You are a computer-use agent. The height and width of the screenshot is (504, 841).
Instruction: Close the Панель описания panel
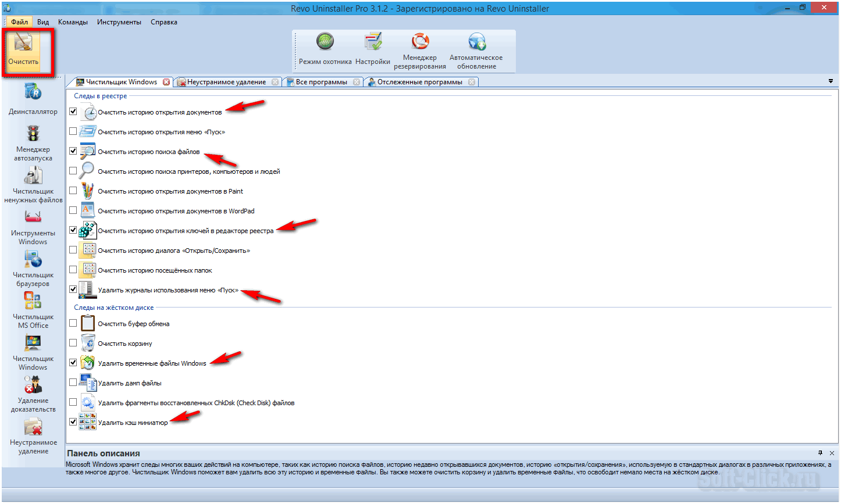832,453
